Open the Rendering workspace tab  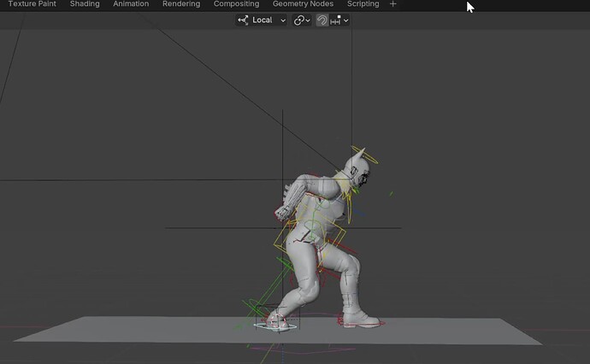[x=181, y=4]
